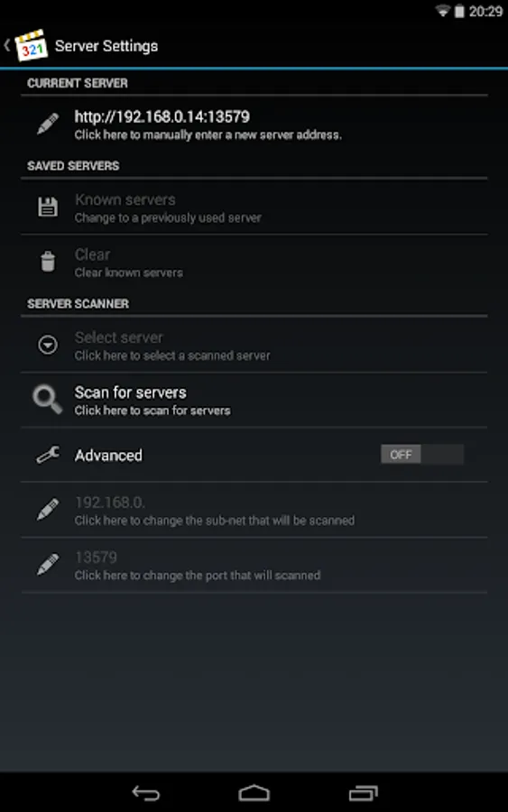Tap the trash can Clear icon
Screen dimensions: 508x812
click(48, 262)
